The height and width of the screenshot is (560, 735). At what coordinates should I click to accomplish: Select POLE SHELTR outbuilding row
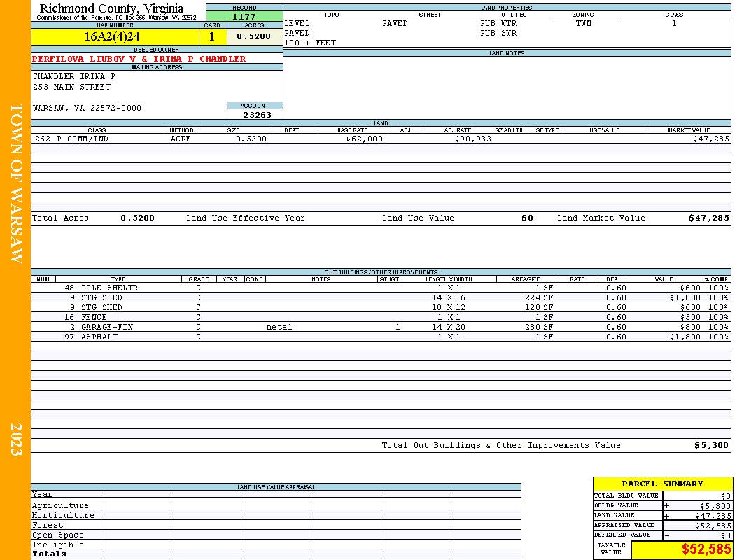click(x=381, y=288)
